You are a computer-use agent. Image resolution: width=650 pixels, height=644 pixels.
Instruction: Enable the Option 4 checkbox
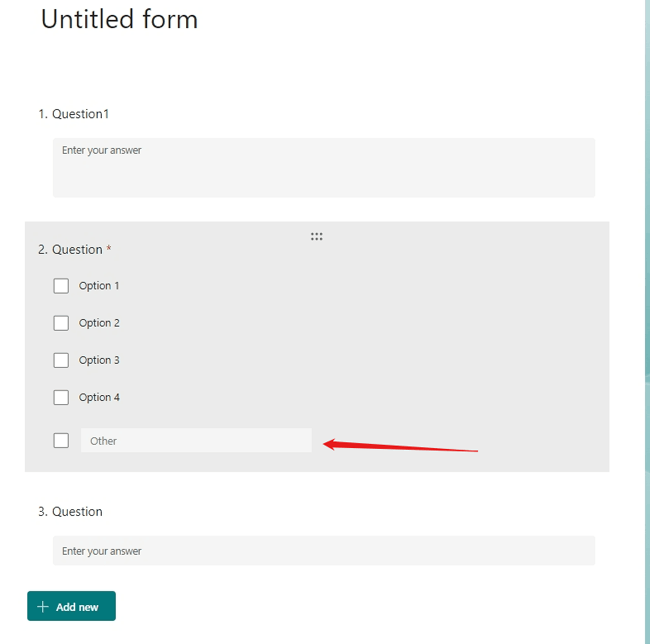(x=61, y=397)
